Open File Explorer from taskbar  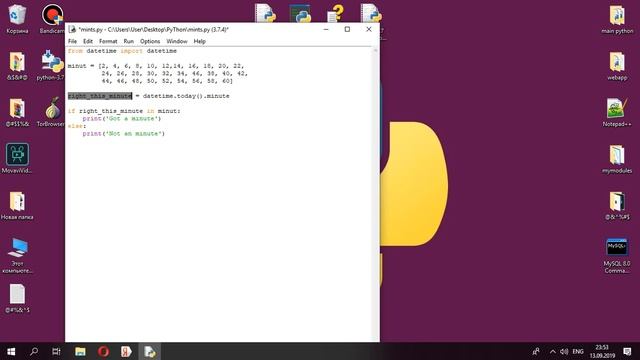(x=80, y=351)
